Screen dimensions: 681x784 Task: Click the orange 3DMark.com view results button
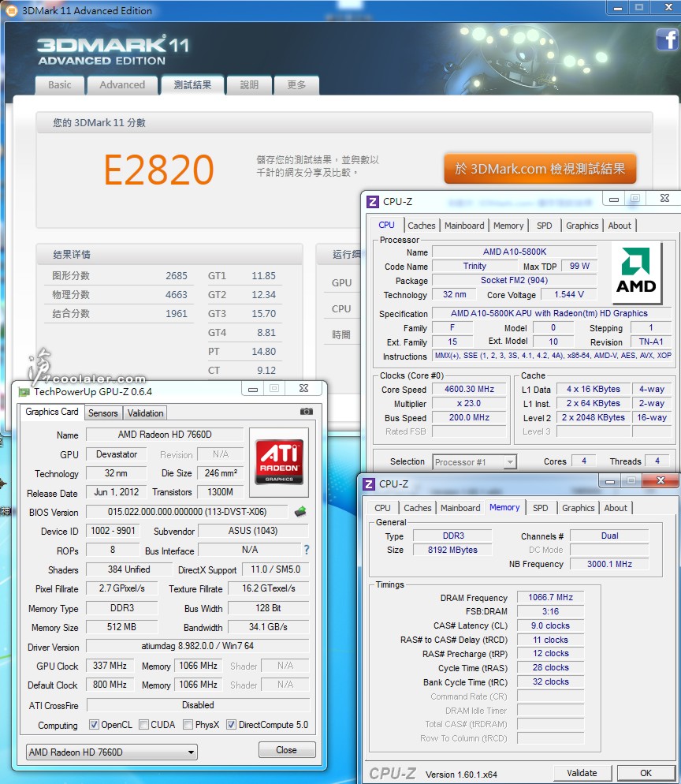[x=540, y=169]
